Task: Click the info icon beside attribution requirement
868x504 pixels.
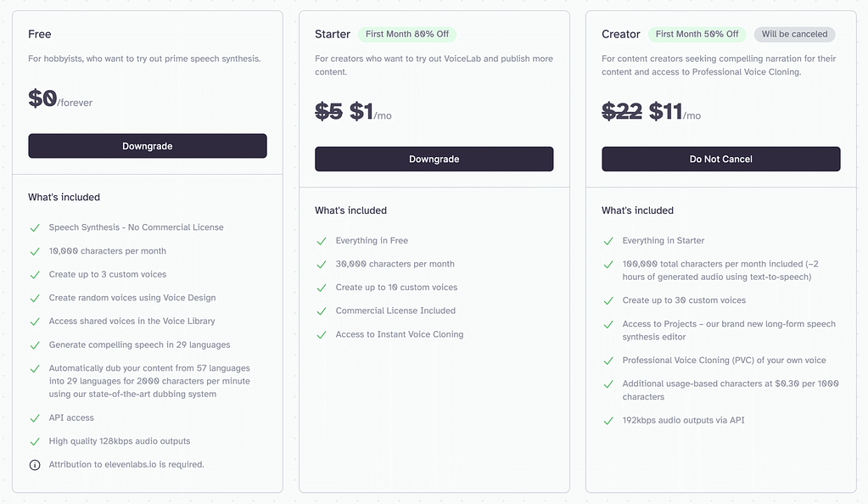Action: point(35,465)
